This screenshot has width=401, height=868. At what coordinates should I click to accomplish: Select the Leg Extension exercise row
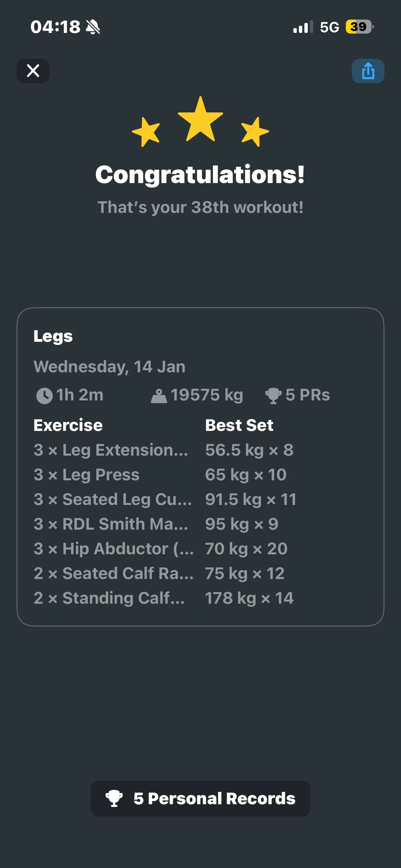coord(111,450)
